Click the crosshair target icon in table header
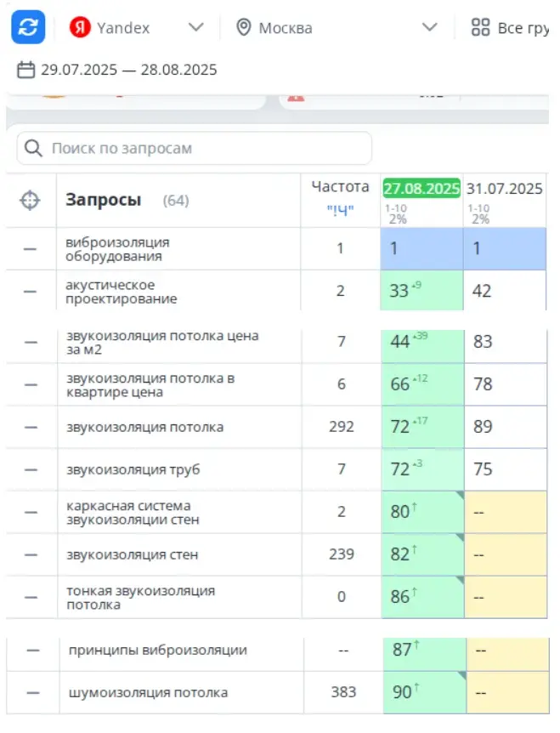 30,201
